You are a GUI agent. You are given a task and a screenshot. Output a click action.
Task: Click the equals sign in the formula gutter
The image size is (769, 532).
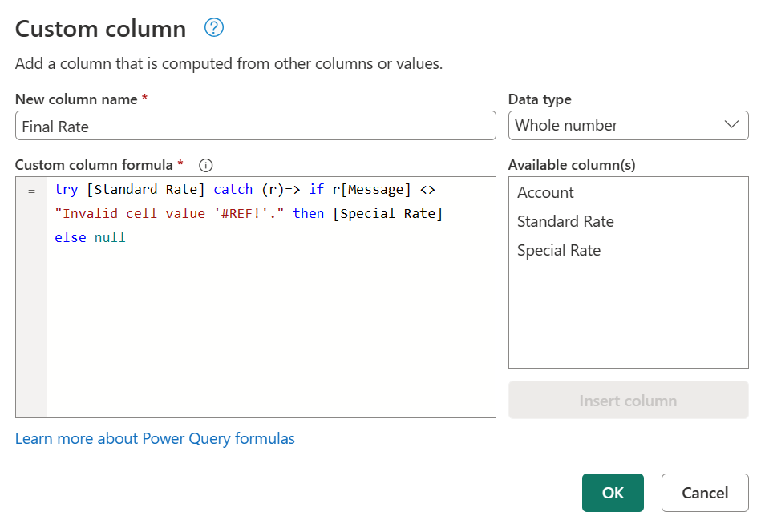[x=31, y=190]
